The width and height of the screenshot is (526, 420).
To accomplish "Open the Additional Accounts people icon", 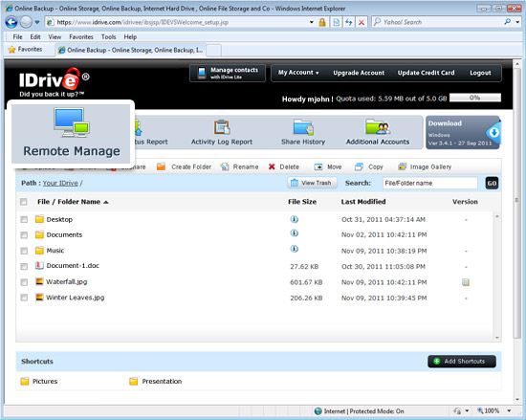I will point(378,127).
